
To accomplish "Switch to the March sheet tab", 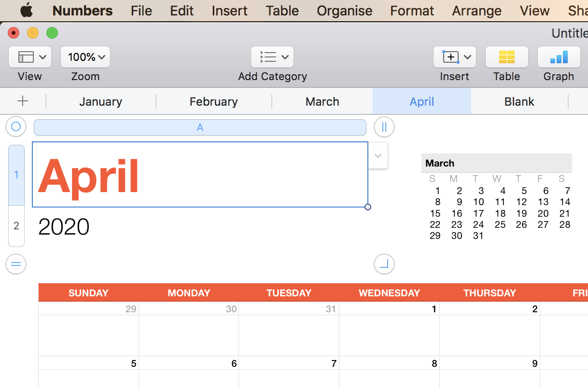I will click(x=322, y=101).
